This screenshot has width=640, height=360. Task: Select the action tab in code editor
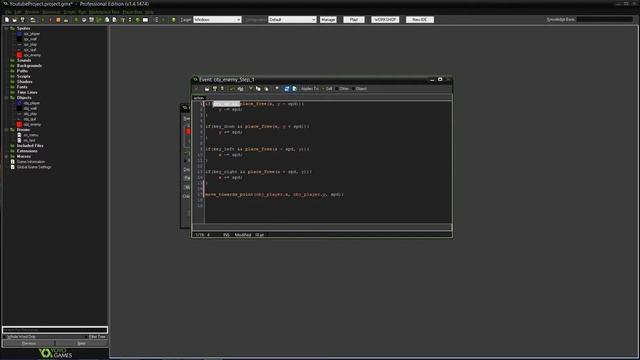[x=198, y=98]
